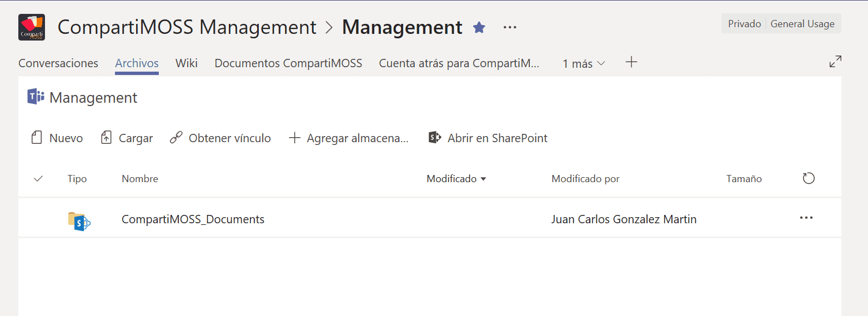
Task: Open the Wiki tab
Action: coord(187,63)
